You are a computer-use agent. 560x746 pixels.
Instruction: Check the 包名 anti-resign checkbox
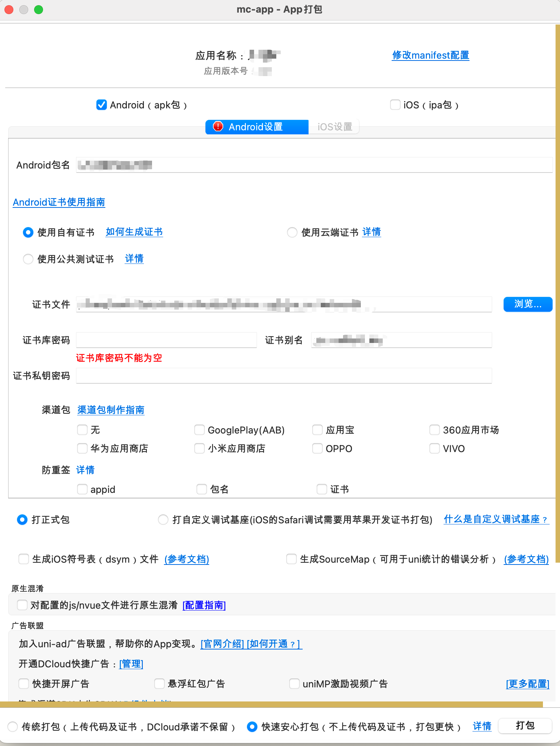pos(202,489)
